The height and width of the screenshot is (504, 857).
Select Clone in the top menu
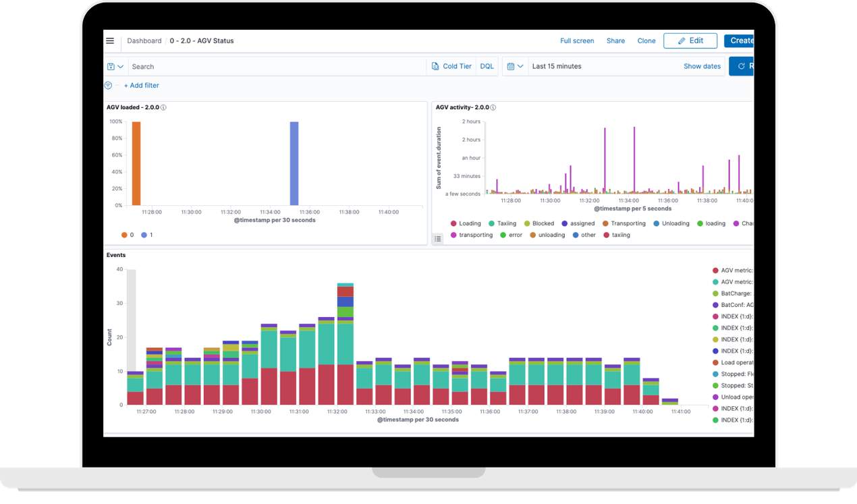646,40
